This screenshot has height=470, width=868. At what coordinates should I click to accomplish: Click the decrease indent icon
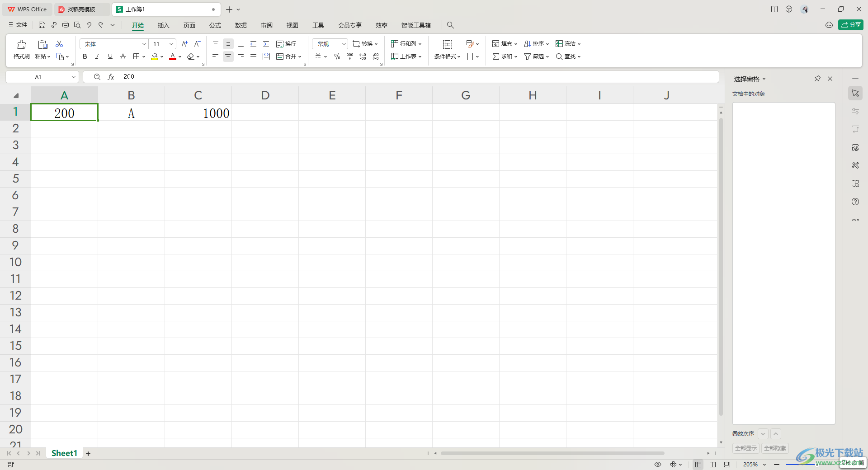[x=254, y=44]
